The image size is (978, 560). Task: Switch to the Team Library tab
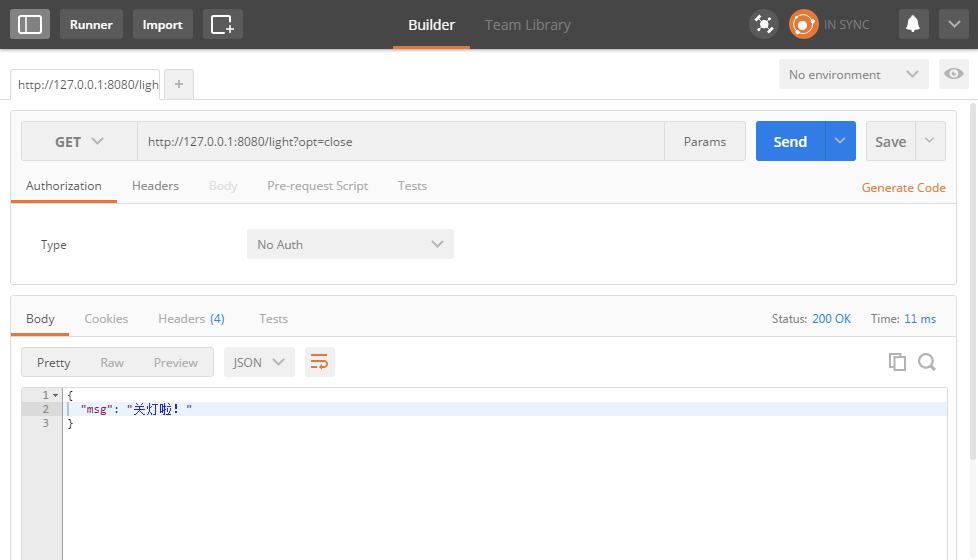(x=527, y=25)
